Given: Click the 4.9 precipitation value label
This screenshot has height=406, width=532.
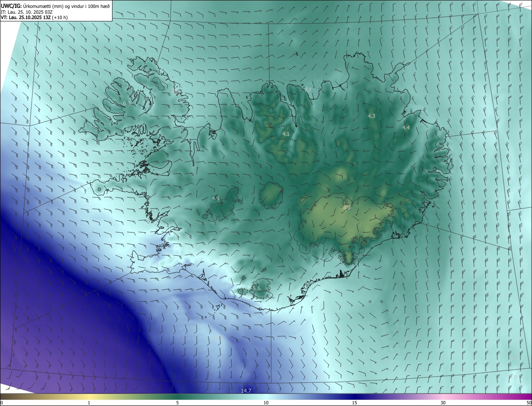Looking at the screenshot, I should [x=216, y=198].
